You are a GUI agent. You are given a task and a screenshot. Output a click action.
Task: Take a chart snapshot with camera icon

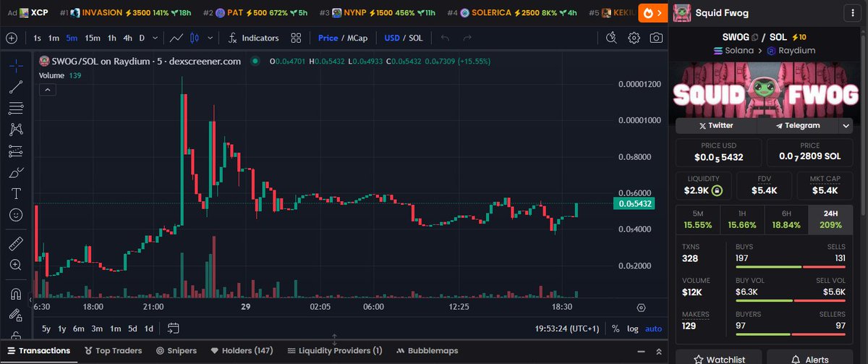pos(655,38)
